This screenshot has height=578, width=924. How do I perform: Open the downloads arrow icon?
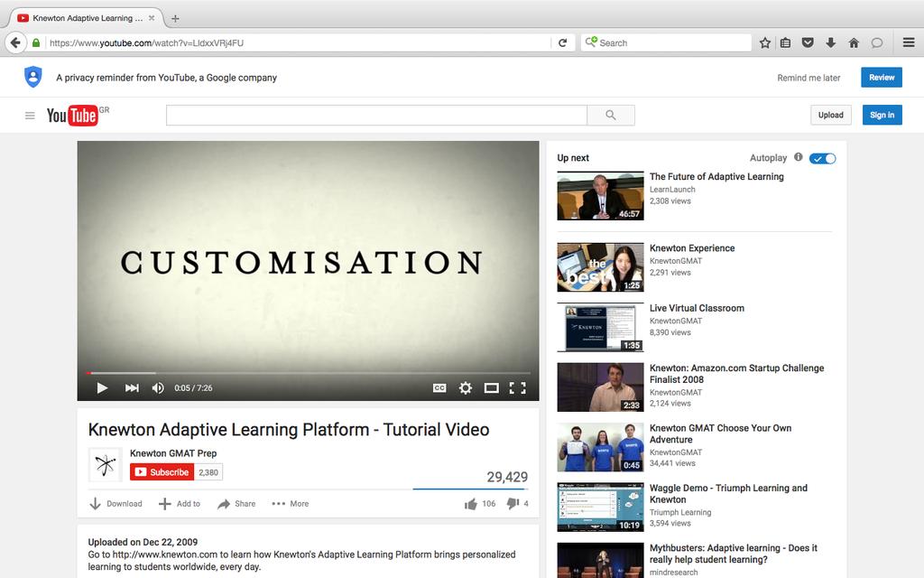coord(831,42)
